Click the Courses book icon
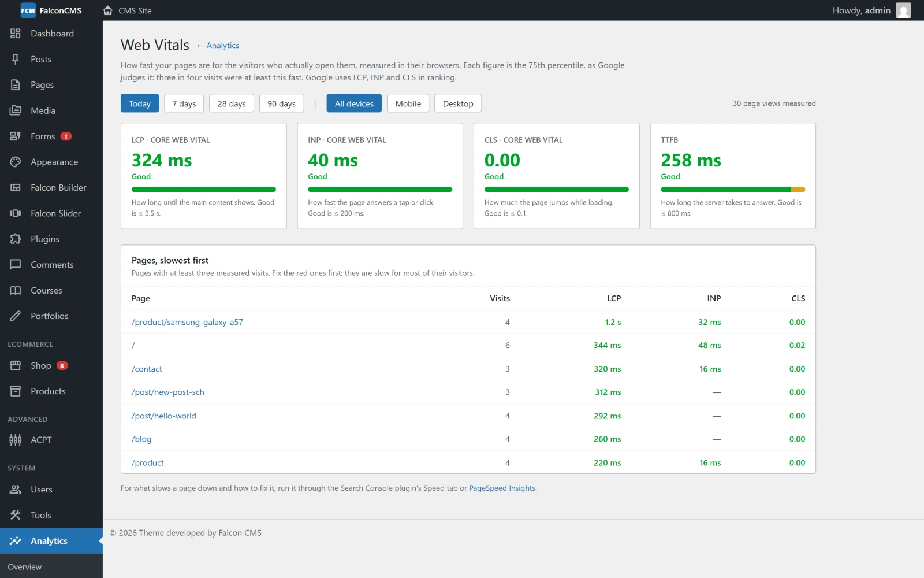This screenshot has width=924, height=578. [x=16, y=291]
